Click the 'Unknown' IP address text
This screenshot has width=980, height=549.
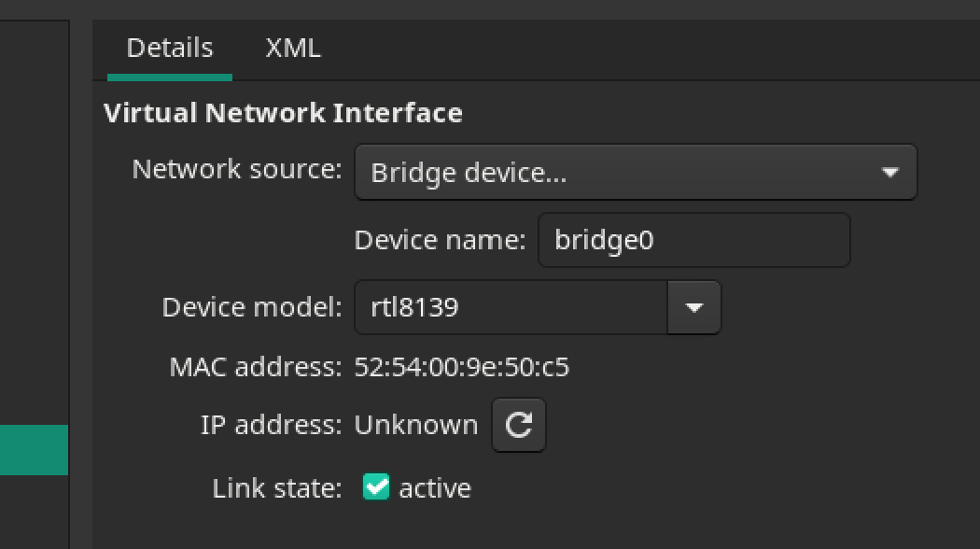416,426
